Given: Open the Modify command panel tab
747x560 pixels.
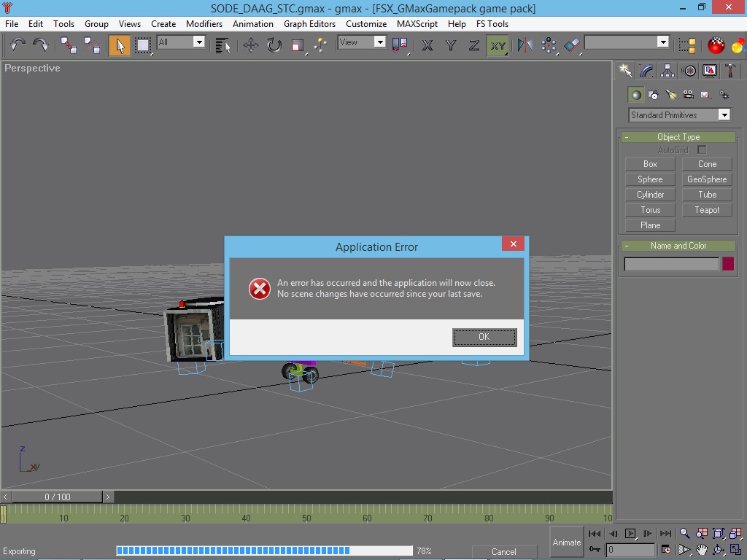Looking at the screenshot, I should [646, 71].
